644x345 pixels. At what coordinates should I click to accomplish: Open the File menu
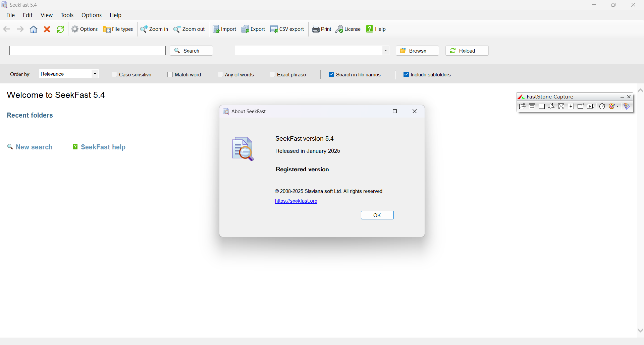click(11, 15)
